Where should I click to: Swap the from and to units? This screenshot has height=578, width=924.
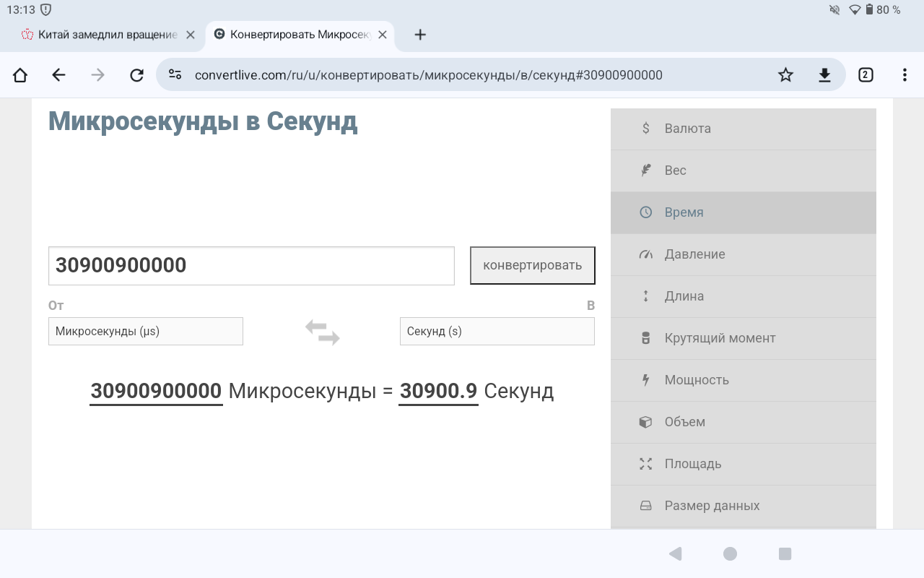tap(322, 332)
